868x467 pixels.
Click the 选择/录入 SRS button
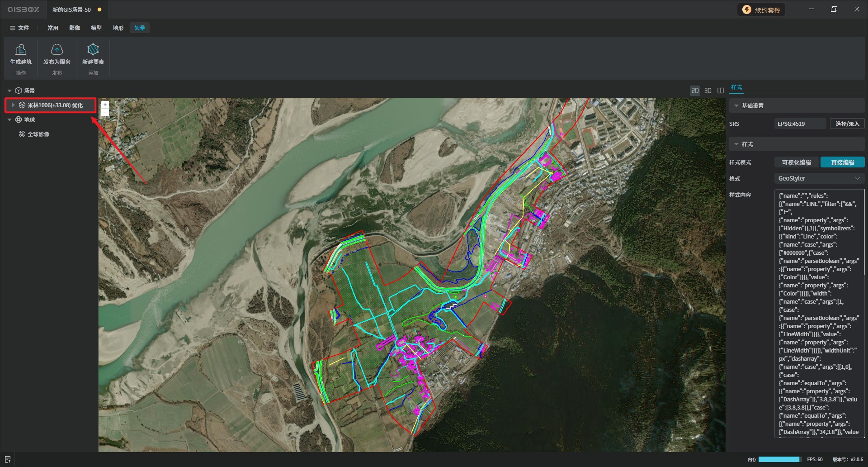pyautogui.click(x=847, y=124)
